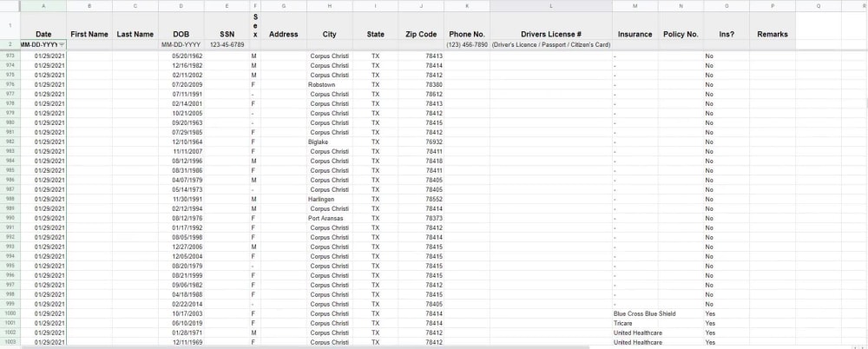
Task: Select column O header
Action: (x=727, y=5)
